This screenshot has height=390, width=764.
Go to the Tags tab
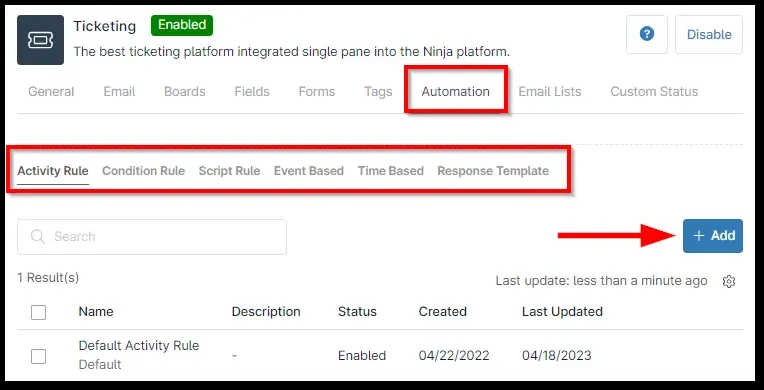[x=378, y=92]
